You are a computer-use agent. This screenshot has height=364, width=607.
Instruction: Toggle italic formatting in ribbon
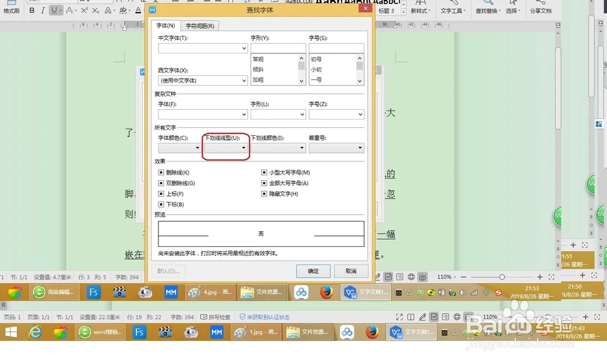coord(42,10)
